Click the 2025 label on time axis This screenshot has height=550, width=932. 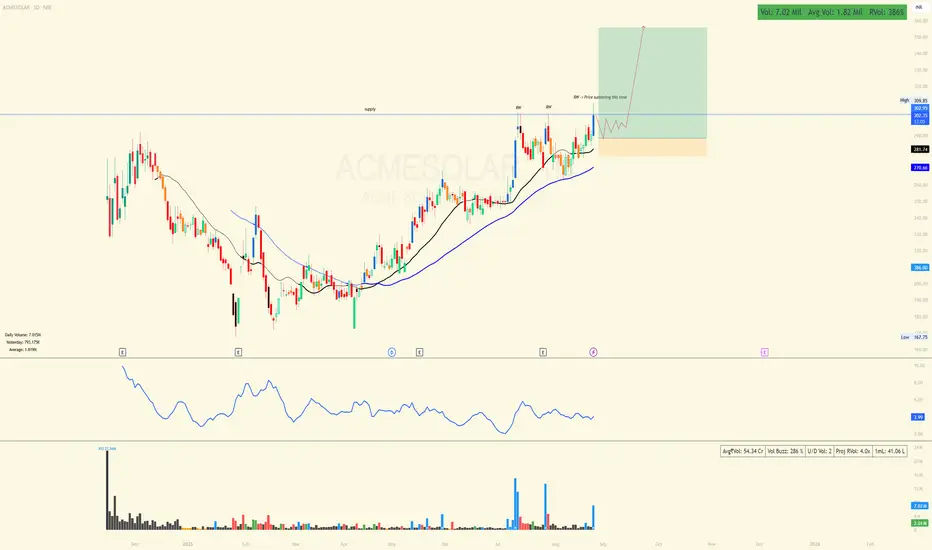coord(188,544)
